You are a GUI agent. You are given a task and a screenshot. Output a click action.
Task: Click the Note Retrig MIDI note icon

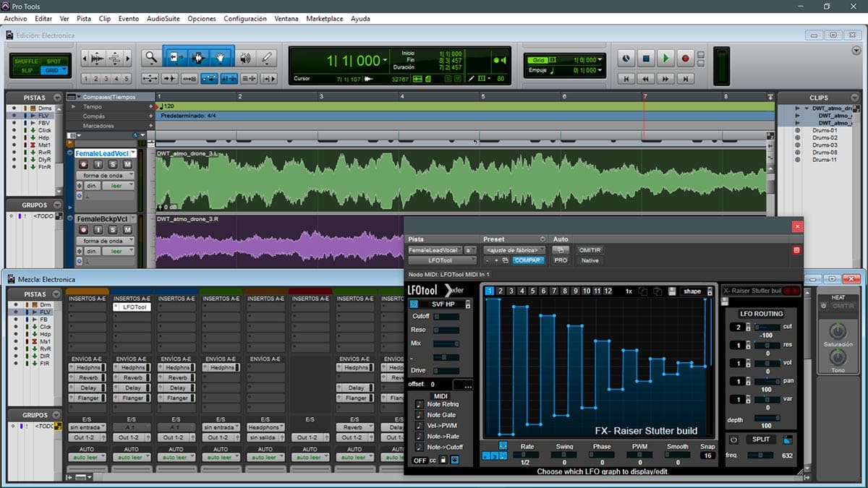click(x=420, y=404)
